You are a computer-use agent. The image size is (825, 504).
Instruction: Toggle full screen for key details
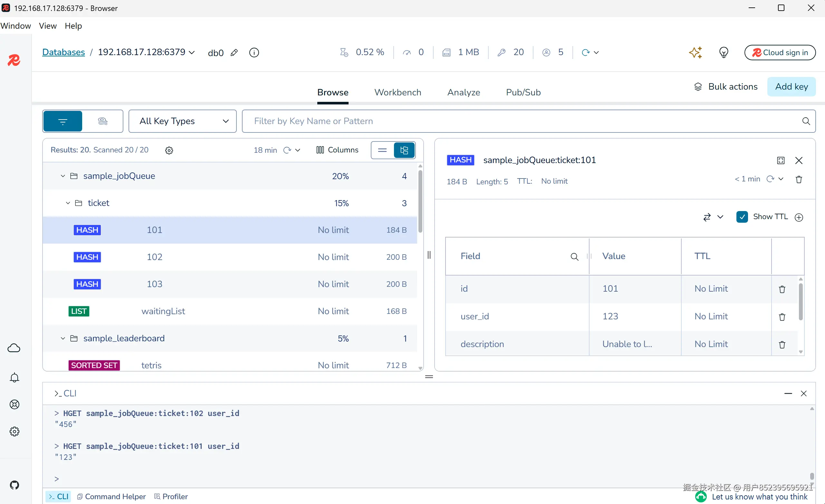pos(781,160)
